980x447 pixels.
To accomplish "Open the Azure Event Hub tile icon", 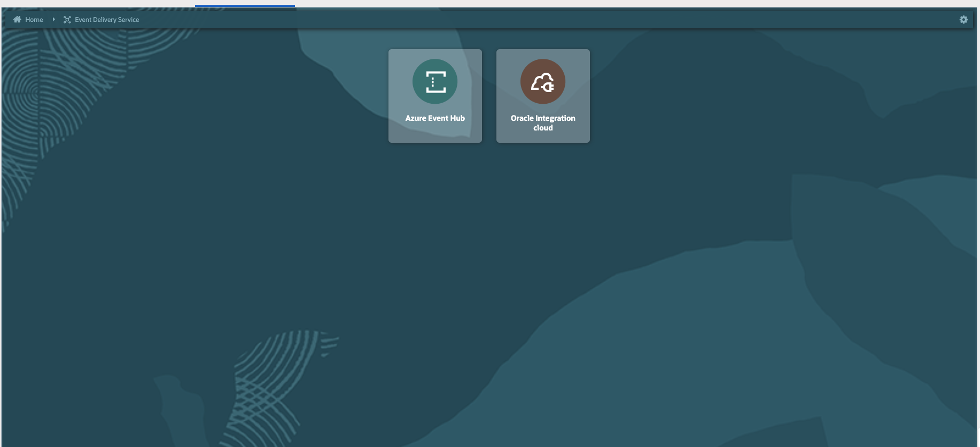I will (435, 81).
